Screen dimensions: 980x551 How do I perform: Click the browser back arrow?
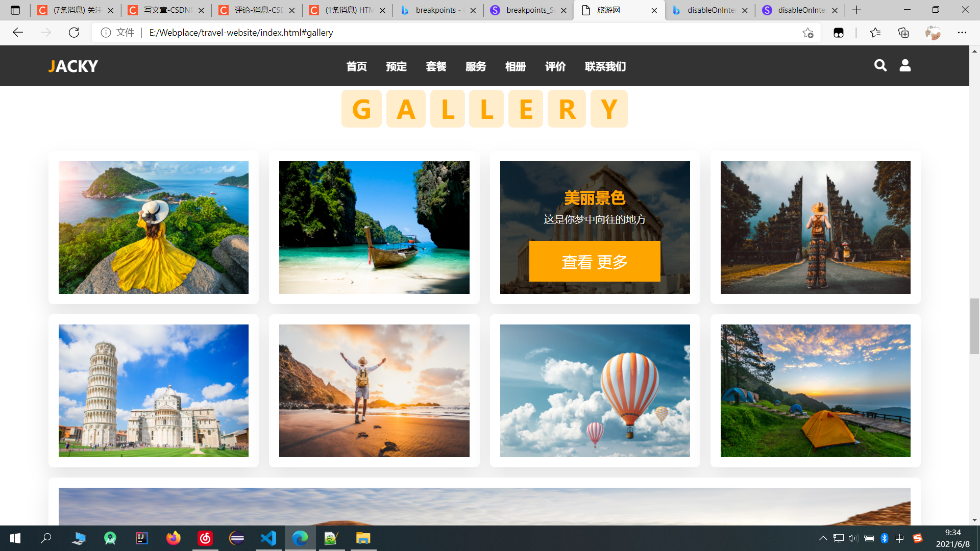(x=18, y=33)
